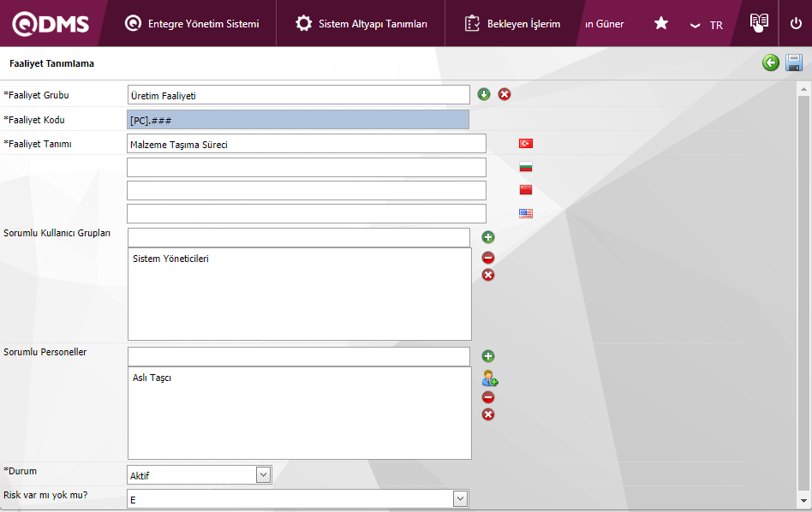Open the Risk var mı yok mu dropdown
Screen dimensions: 812x512
click(x=461, y=498)
